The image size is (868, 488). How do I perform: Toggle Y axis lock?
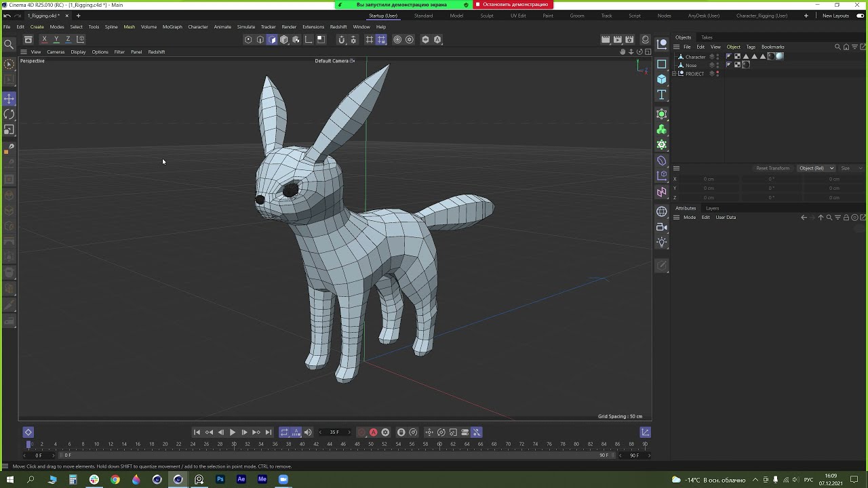(x=56, y=39)
